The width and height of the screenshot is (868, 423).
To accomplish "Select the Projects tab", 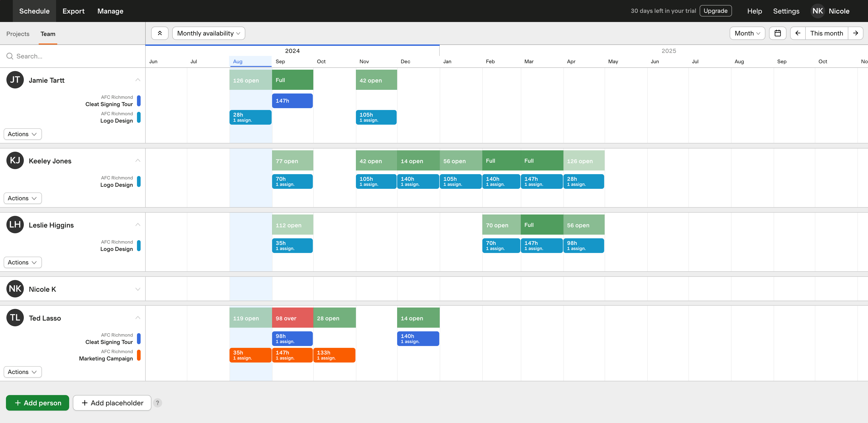I will [18, 34].
